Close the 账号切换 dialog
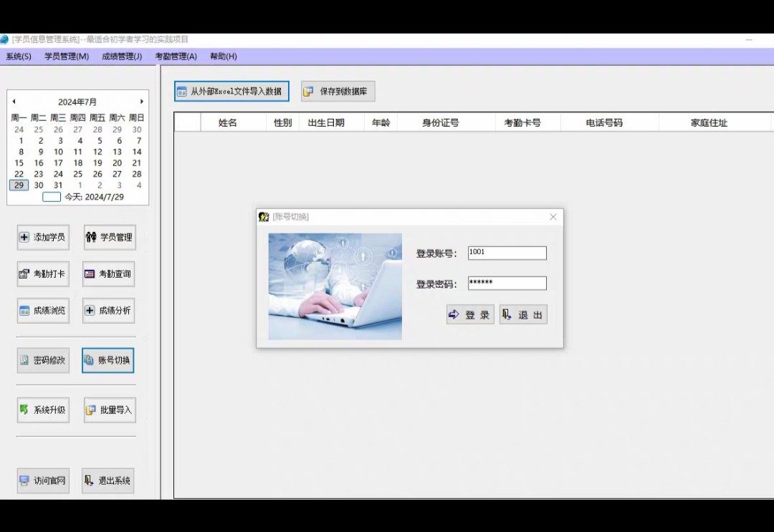This screenshot has width=774, height=532. tap(553, 217)
